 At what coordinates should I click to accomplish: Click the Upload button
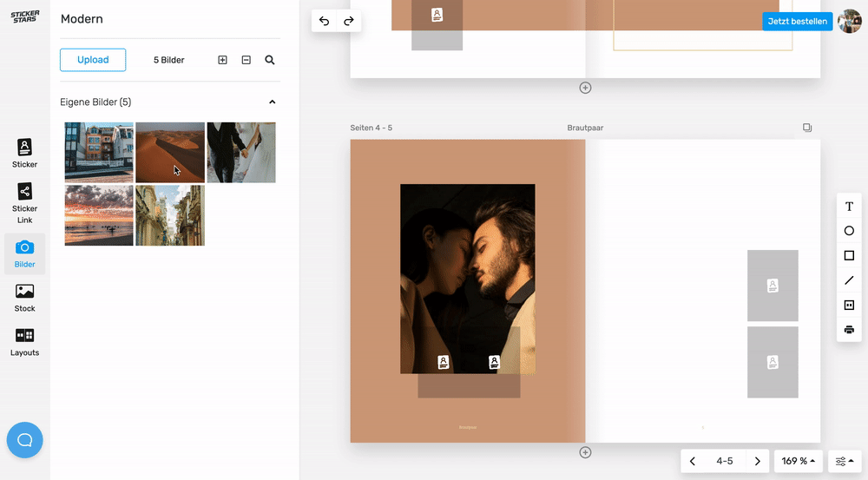[93, 60]
